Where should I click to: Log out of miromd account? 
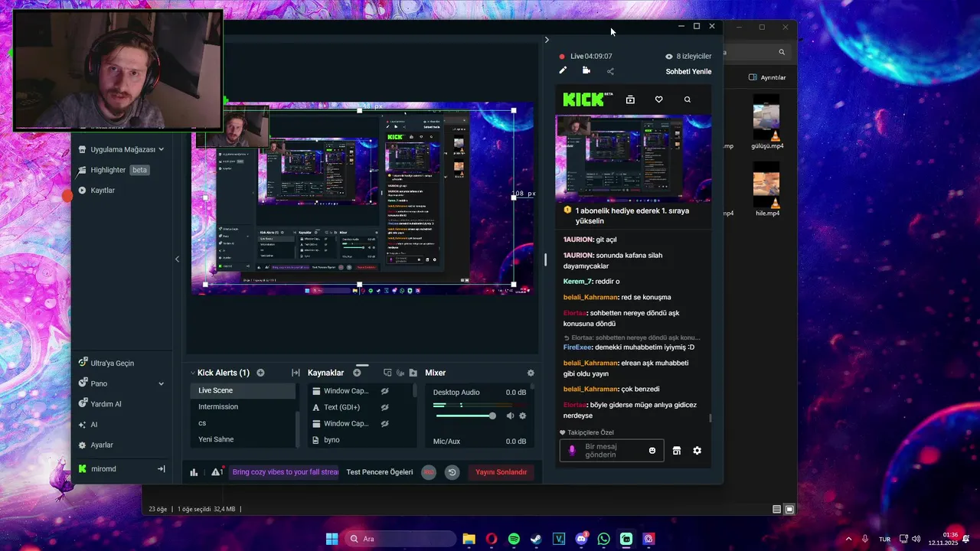click(x=162, y=468)
